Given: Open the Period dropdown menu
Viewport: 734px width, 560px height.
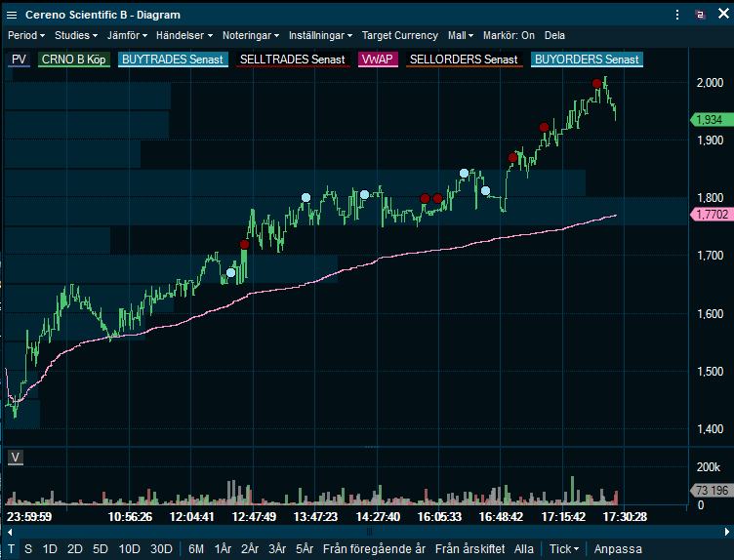Looking at the screenshot, I should [x=26, y=35].
